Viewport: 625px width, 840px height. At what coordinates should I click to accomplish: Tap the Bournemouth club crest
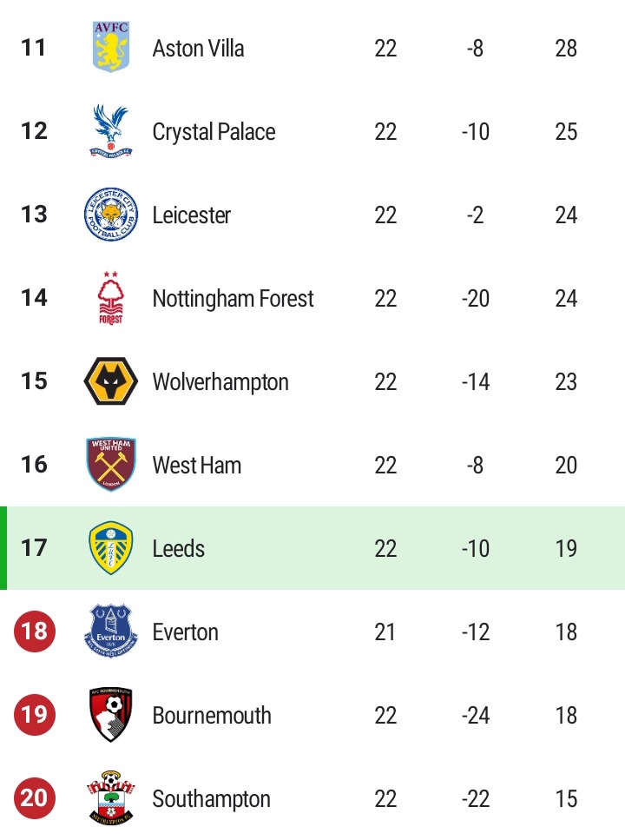tap(110, 715)
